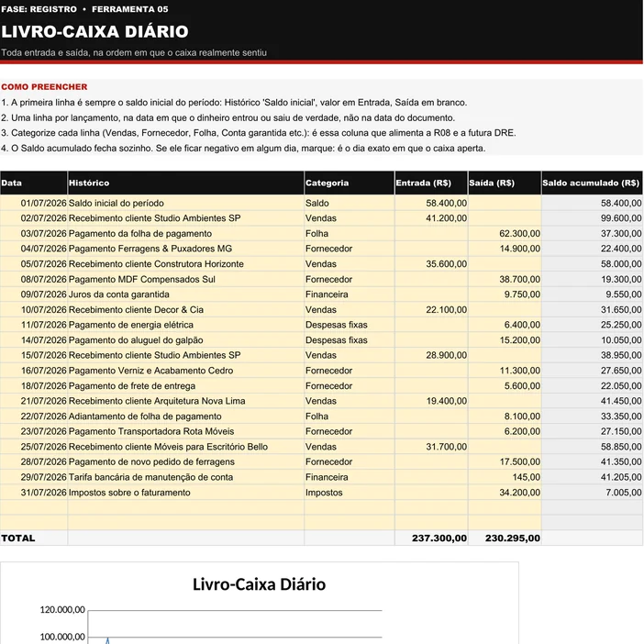
Task: Select the 'Saída (R$)' column header
Action: (505, 183)
